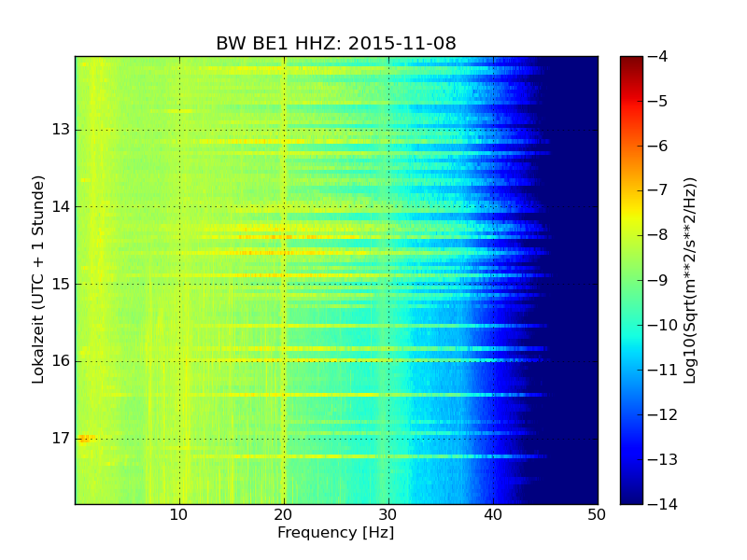Click the colorbar tick label −4

click(x=658, y=56)
